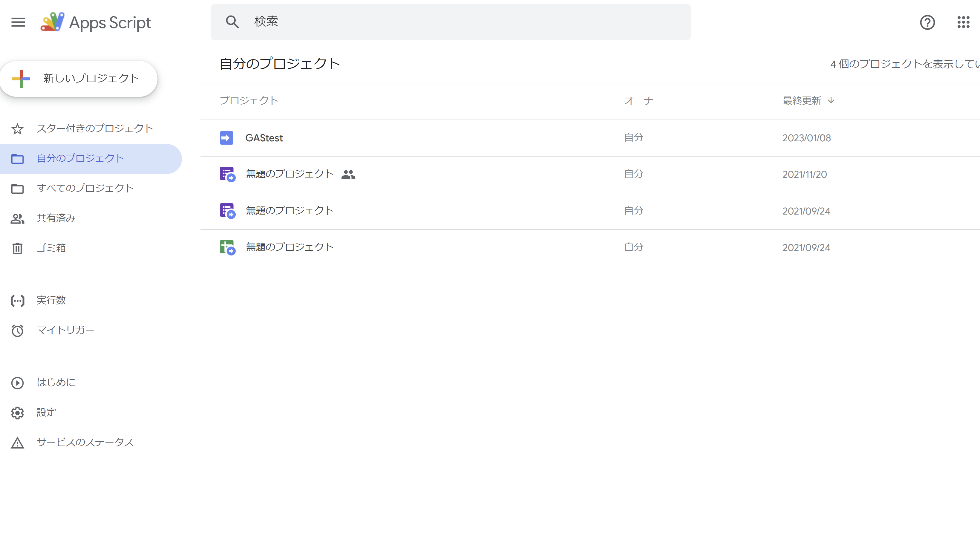Open ゴミ箱 from the sidebar
Screen dimensions: 980x534
coord(51,248)
